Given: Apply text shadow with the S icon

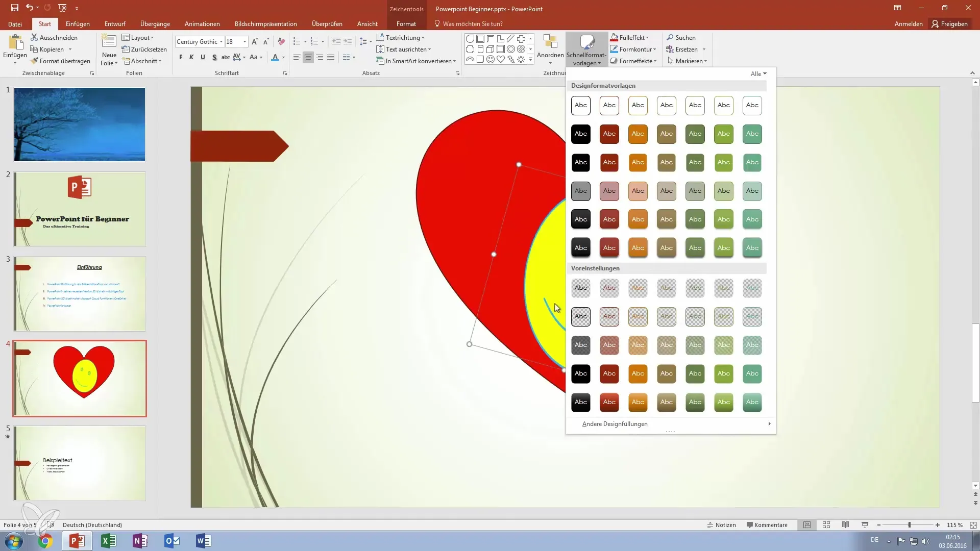Looking at the screenshot, I should 214,57.
